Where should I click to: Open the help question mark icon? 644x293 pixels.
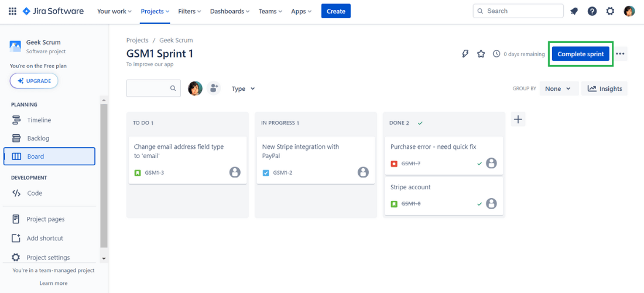592,11
